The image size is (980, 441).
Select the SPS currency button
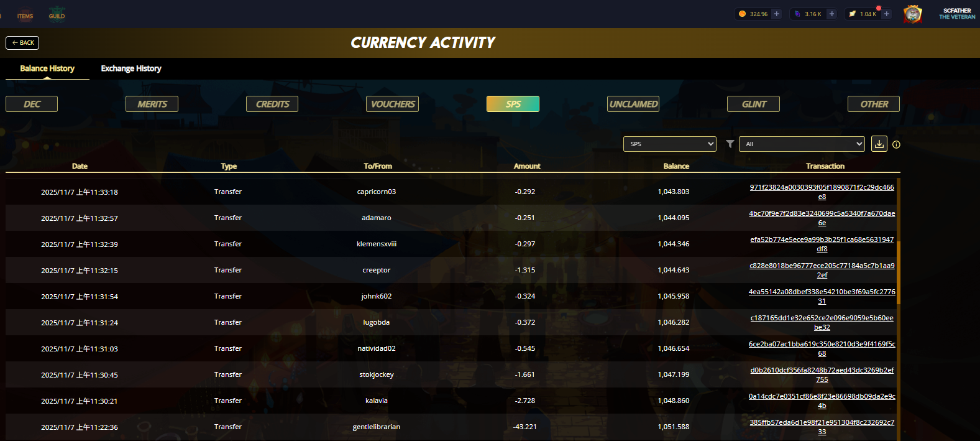[513, 104]
